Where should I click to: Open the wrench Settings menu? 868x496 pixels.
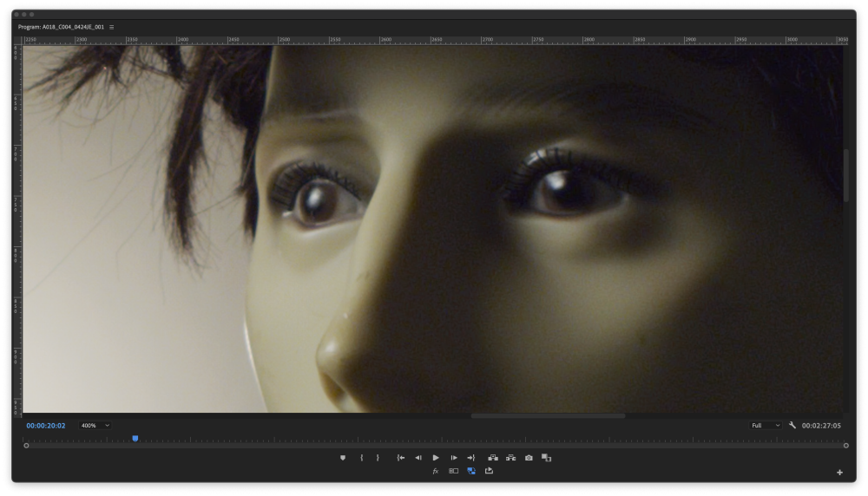pyautogui.click(x=792, y=426)
